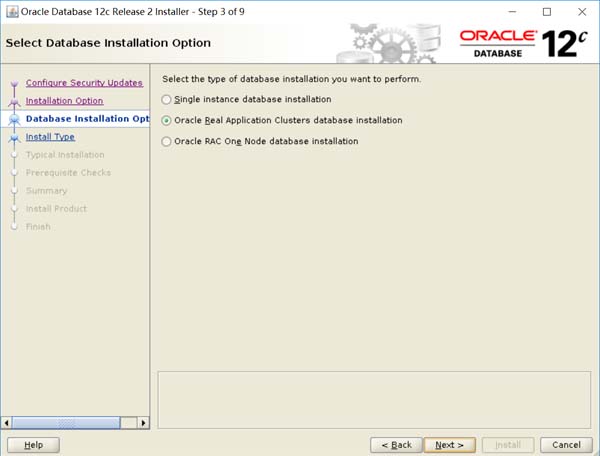This screenshot has width=600, height=456.
Task: Click the Help button
Action: click(x=33, y=445)
